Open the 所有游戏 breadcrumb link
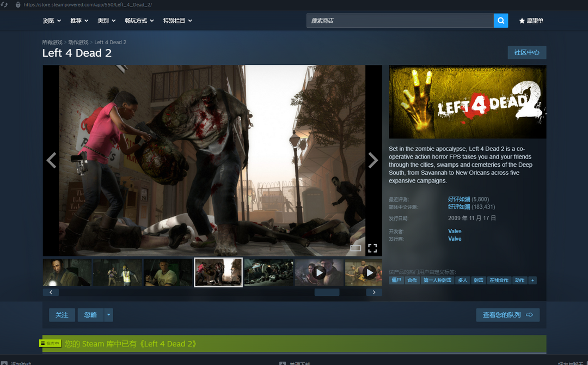 point(52,42)
